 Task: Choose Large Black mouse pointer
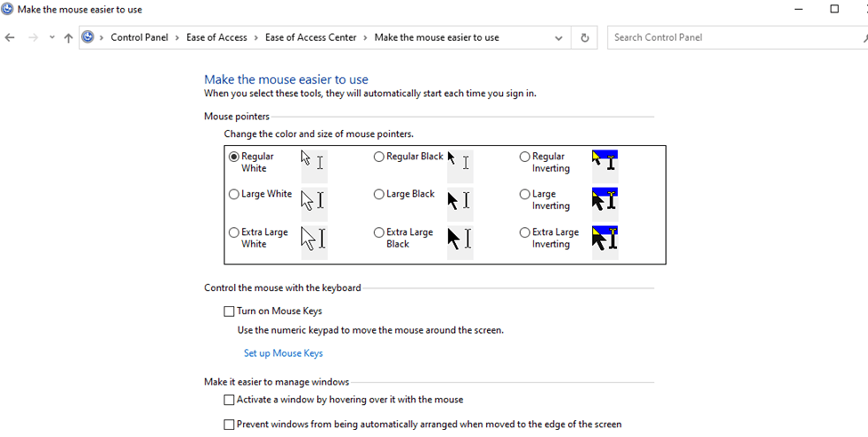coord(378,194)
